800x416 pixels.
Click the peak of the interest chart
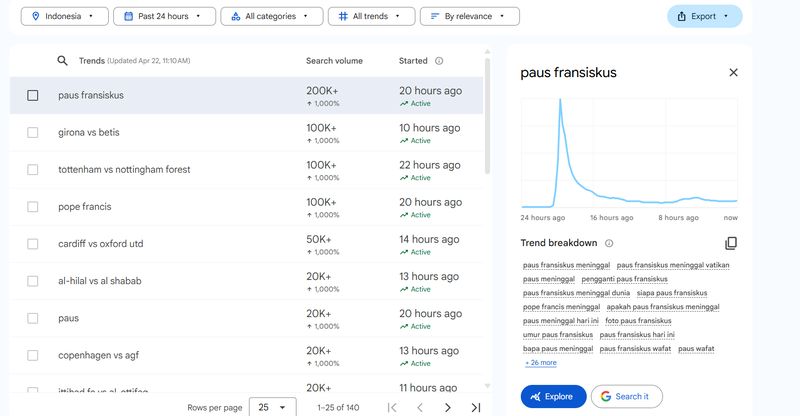[x=560, y=100]
